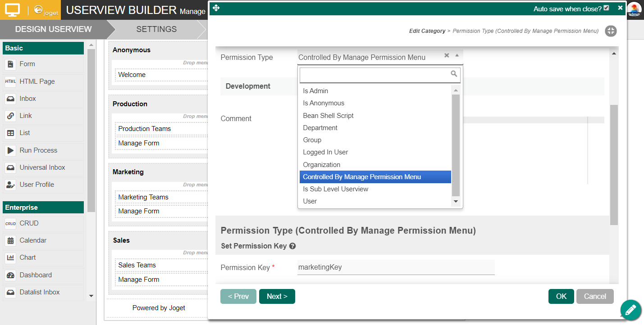This screenshot has width=644, height=325.
Task: Click the Calendar element icon
Action: coord(10,240)
